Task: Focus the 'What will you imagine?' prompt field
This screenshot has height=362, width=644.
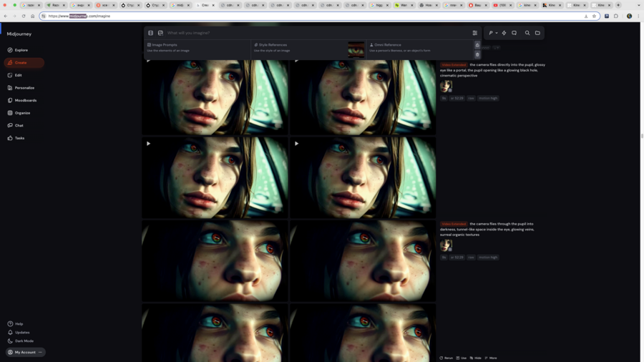Action: 316,33
